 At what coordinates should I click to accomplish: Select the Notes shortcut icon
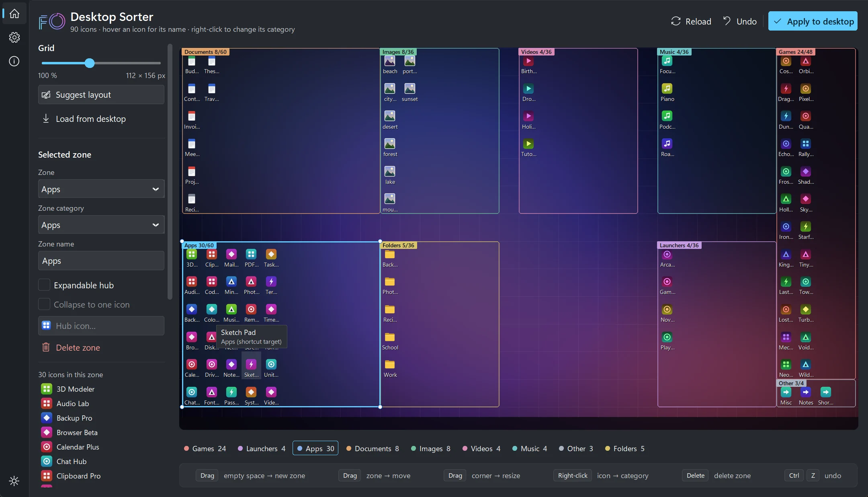[x=806, y=396]
